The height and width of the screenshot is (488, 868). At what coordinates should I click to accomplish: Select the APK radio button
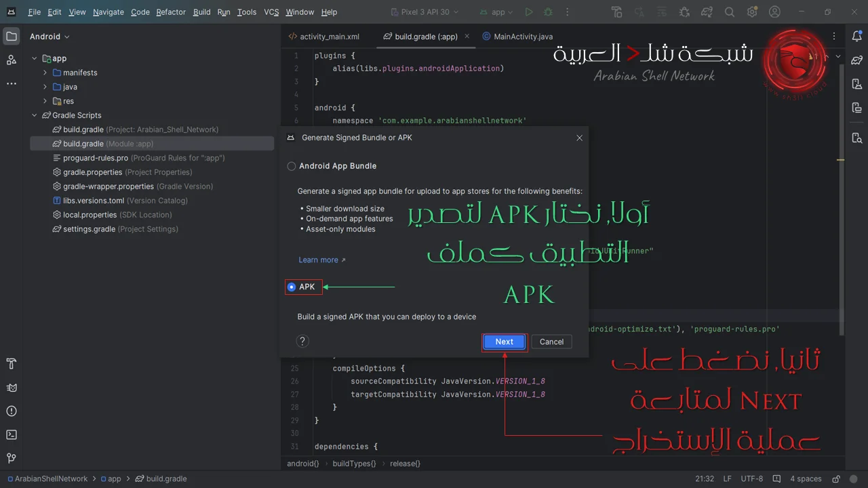click(x=292, y=287)
